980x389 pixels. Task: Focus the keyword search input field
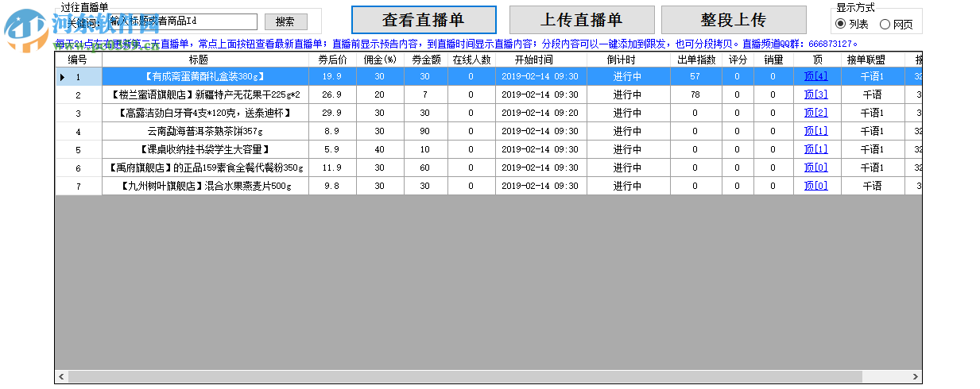(182, 21)
